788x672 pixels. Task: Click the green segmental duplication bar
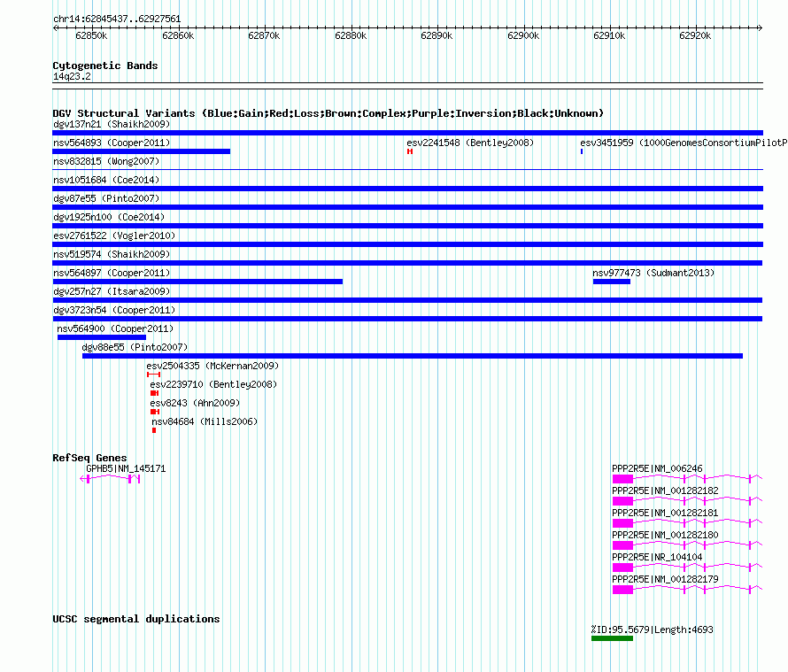612,638
